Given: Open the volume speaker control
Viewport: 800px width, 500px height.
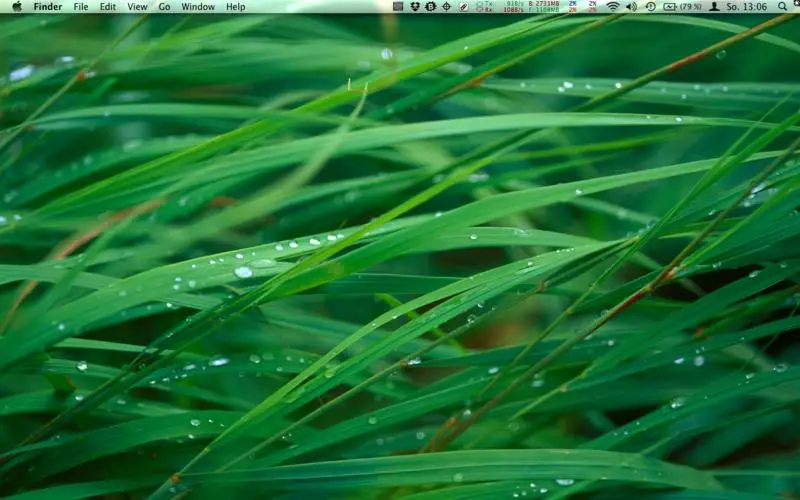Looking at the screenshot, I should [x=631, y=6].
